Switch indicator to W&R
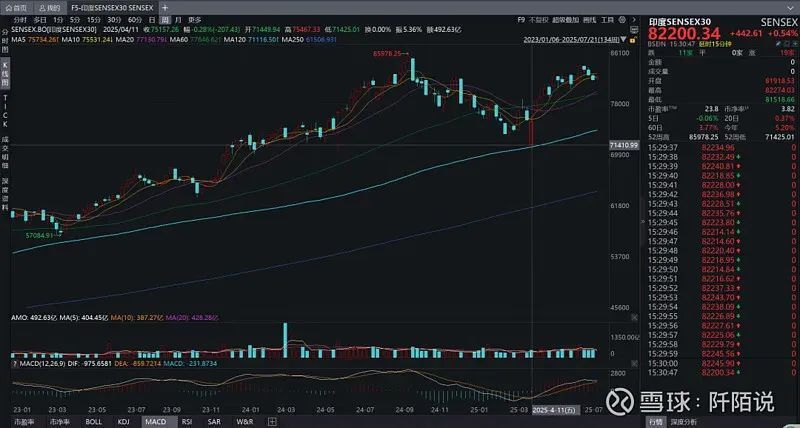Image resolution: width=800 pixels, height=428 pixels. coord(245,422)
